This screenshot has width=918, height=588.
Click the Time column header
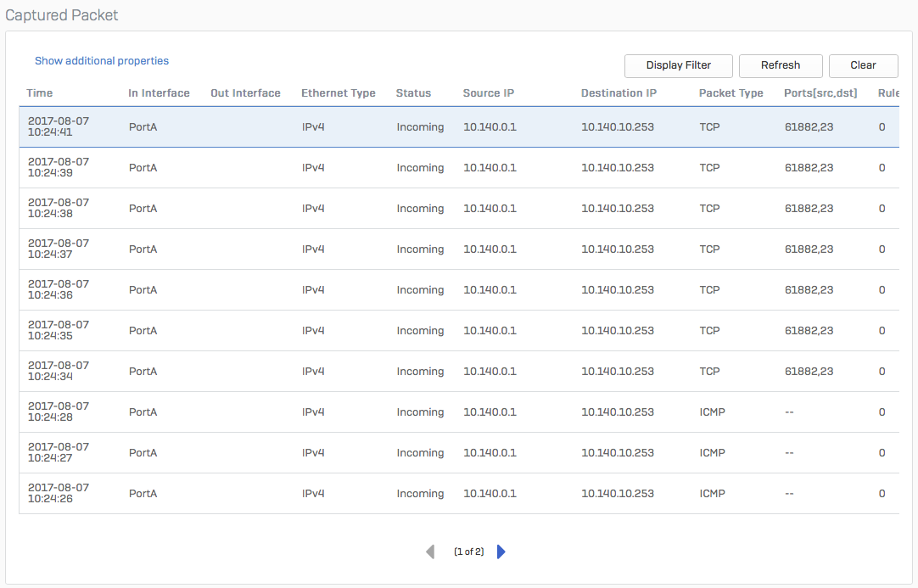coord(39,93)
